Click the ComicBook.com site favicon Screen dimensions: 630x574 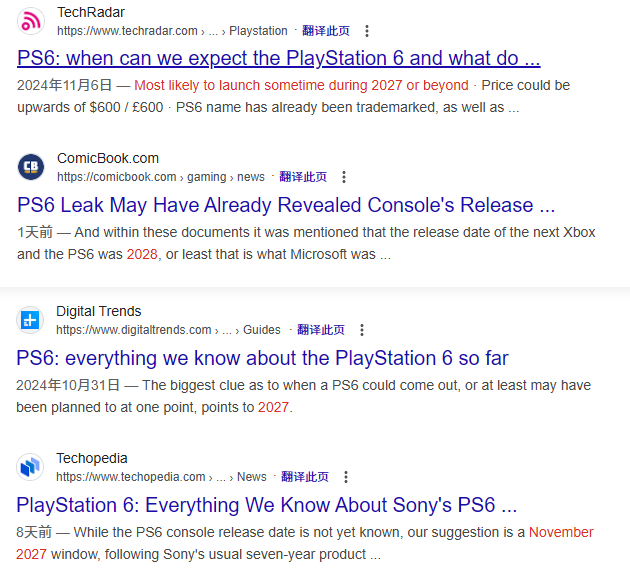coord(31,167)
